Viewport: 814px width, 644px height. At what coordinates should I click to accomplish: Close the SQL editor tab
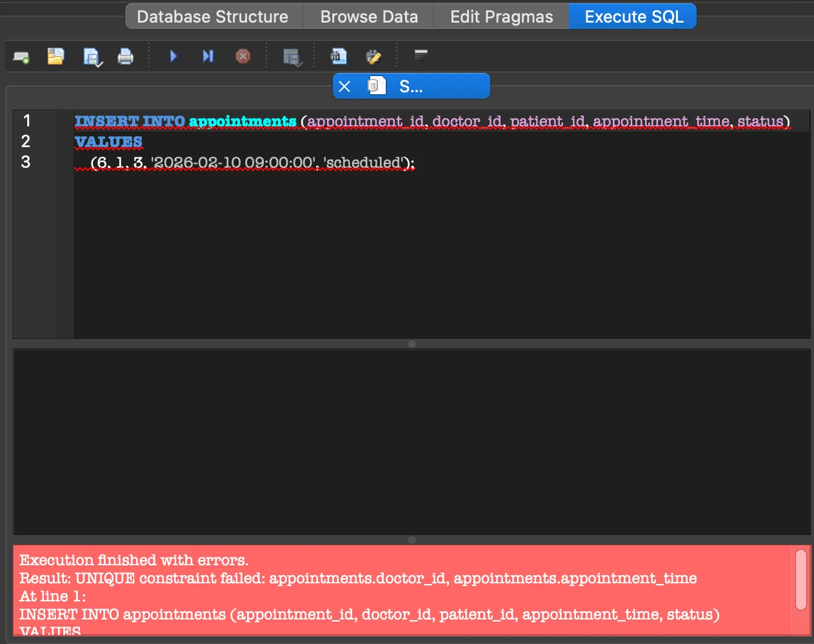coord(344,86)
